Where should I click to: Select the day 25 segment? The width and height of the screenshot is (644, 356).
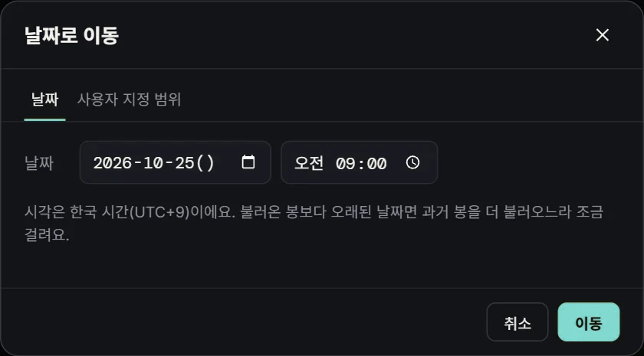point(185,163)
